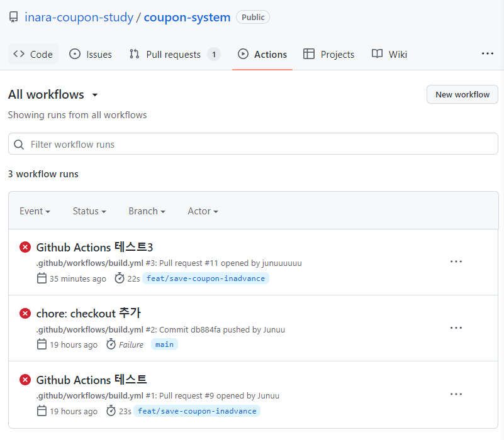Click the '22s' duration text in run #3
Screen dimensions: 504x440
(133, 279)
